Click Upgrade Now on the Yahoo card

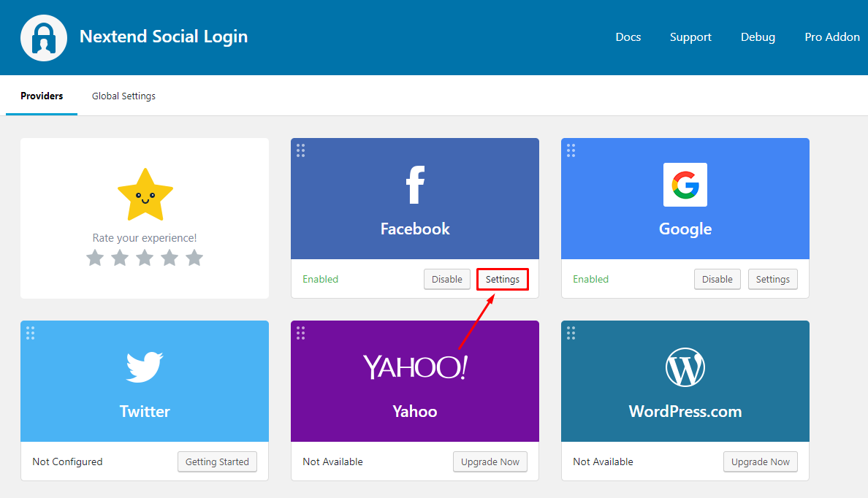[x=490, y=462]
